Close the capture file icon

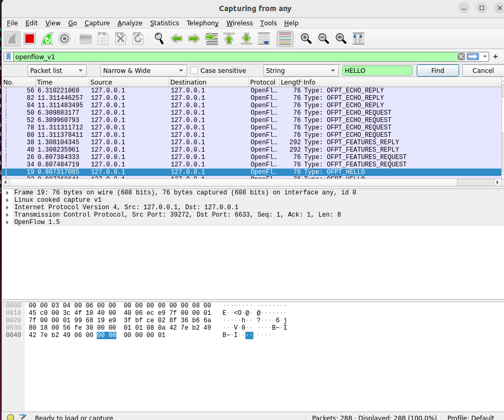121,39
